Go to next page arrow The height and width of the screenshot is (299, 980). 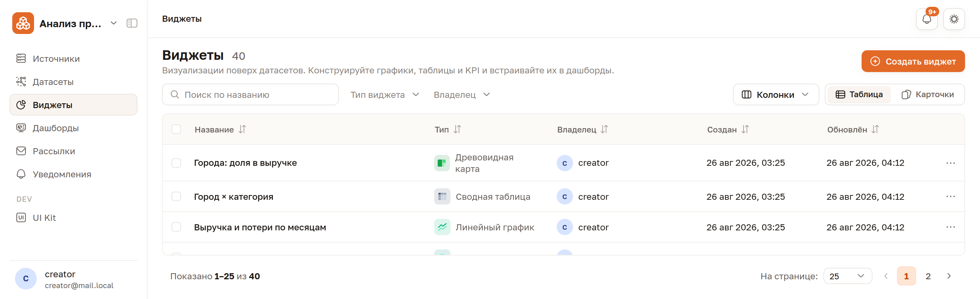click(949, 276)
